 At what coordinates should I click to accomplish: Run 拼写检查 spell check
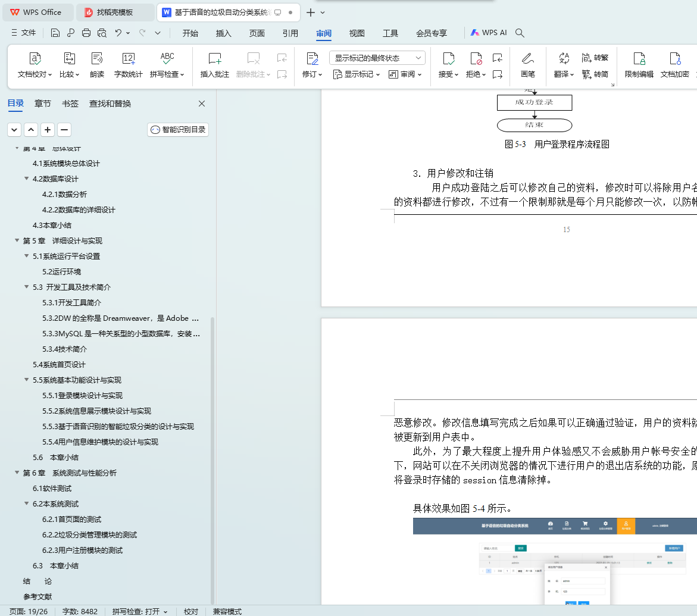click(x=167, y=65)
